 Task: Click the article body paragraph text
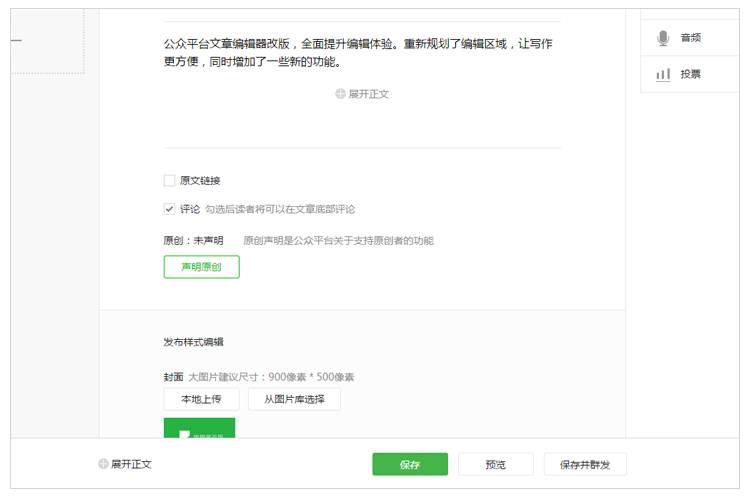[x=358, y=53]
